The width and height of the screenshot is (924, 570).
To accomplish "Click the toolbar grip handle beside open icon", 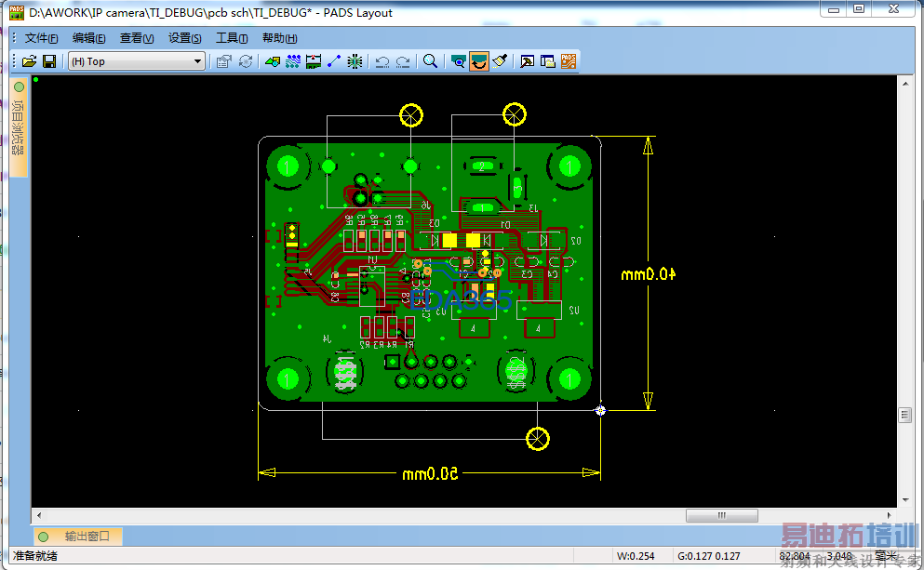I will pyautogui.click(x=15, y=61).
